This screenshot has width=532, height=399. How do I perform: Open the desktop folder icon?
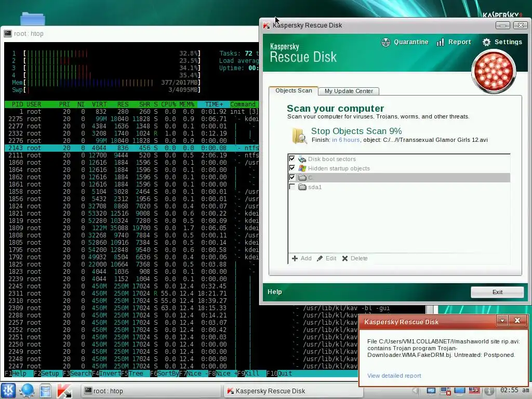pyautogui.click(x=32, y=19)
